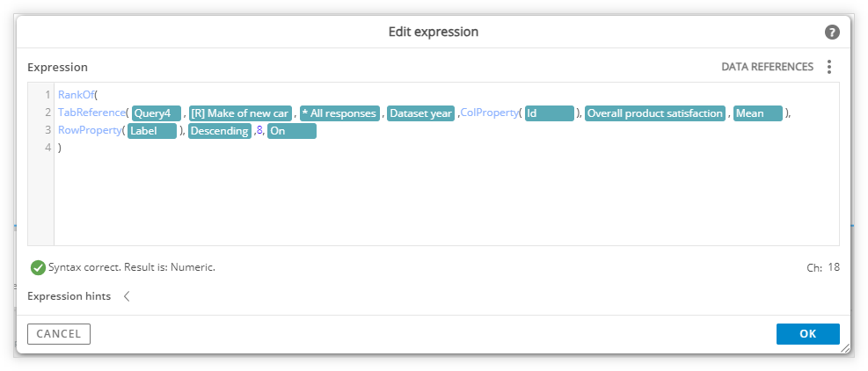
Task: Select the Dataset year token
Action: click(420, 113)
